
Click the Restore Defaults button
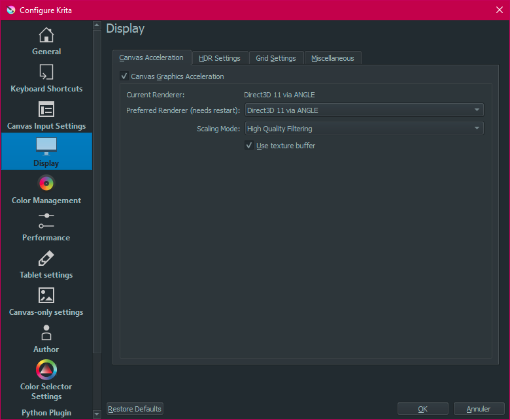click(135, 409)
